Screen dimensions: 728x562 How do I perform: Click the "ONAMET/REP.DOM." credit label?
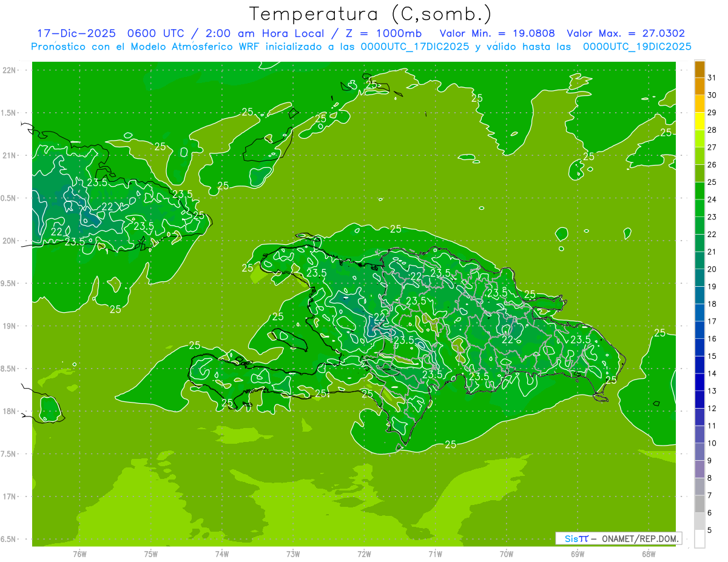pos(641,538)
